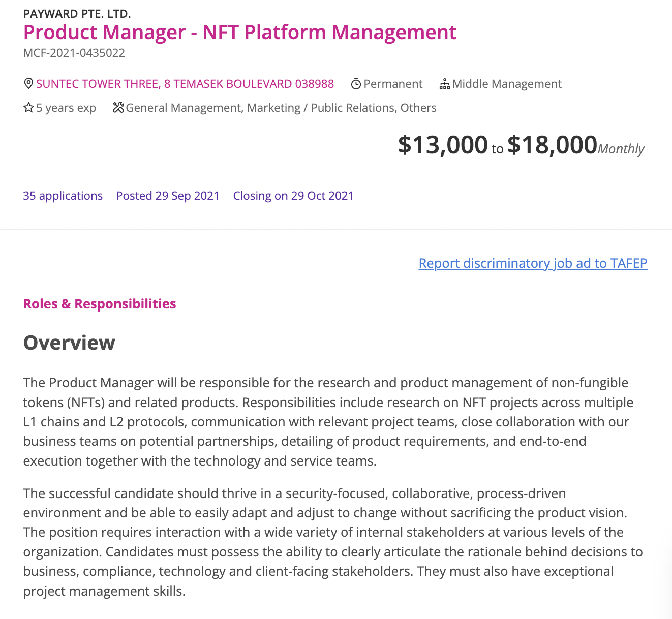This screenshot has width=672, height=619.
Task: Click the 35 applications counter
Action: click(x=63, y=196)
